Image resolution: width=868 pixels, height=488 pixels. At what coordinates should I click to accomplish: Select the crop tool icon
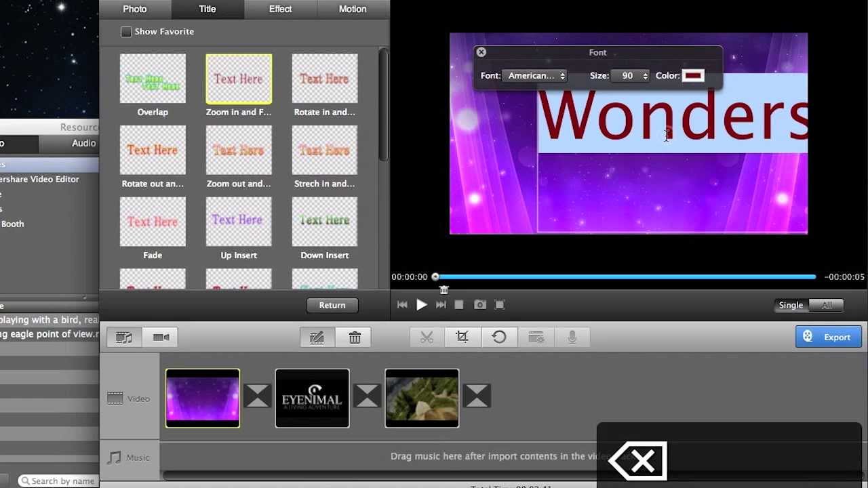coord(462,337)
